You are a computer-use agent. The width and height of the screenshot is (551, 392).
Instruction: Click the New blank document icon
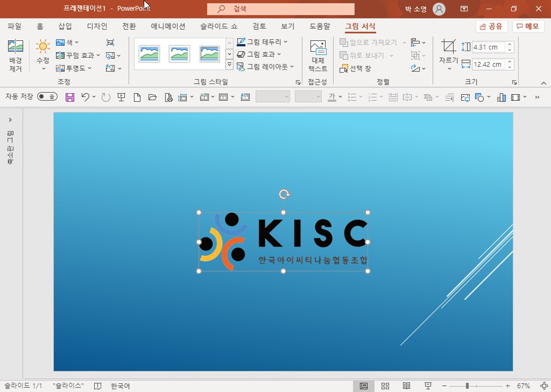137,97
